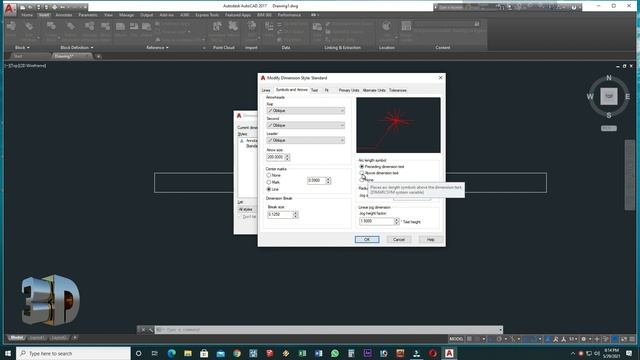Switch to the Tolerances tab
Viewport: 640px width, 360px height.
(x=398, y=90)
